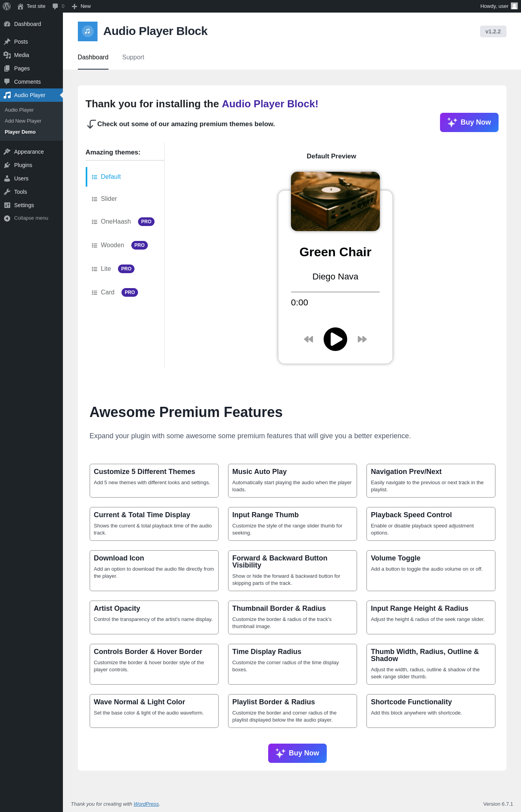Screen dimensions: 521x812
Task: Go to Dashboard in sidebar
Action: pyautogui.click(x=31, y=24)
